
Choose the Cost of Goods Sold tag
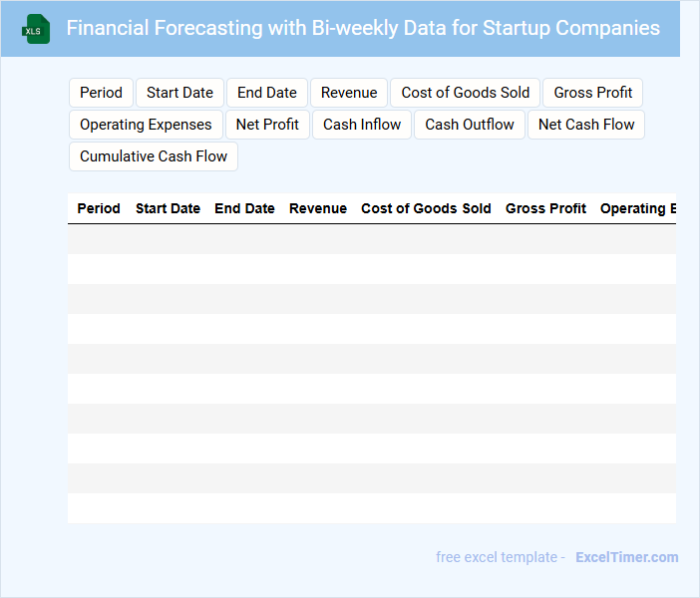click(466, 93)
